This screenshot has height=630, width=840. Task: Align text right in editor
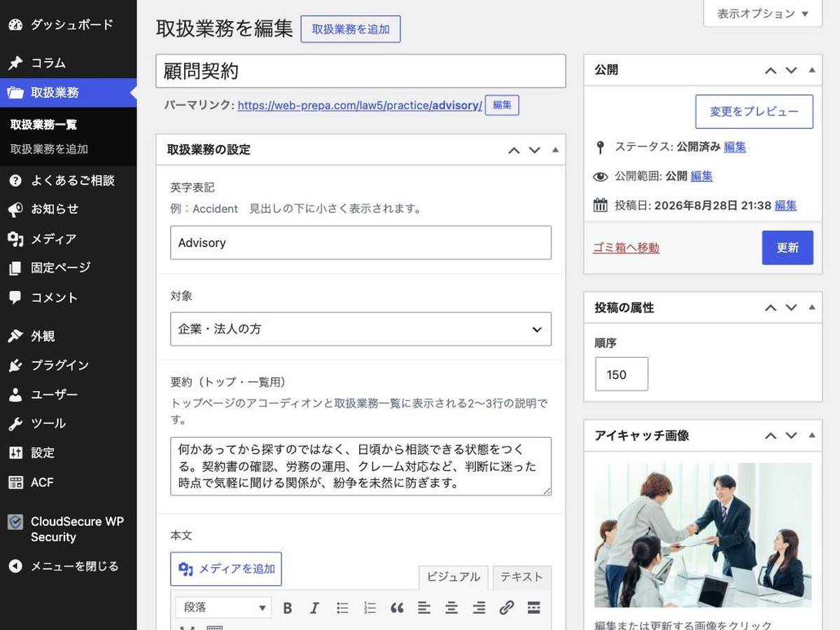[x=479, y=608]
